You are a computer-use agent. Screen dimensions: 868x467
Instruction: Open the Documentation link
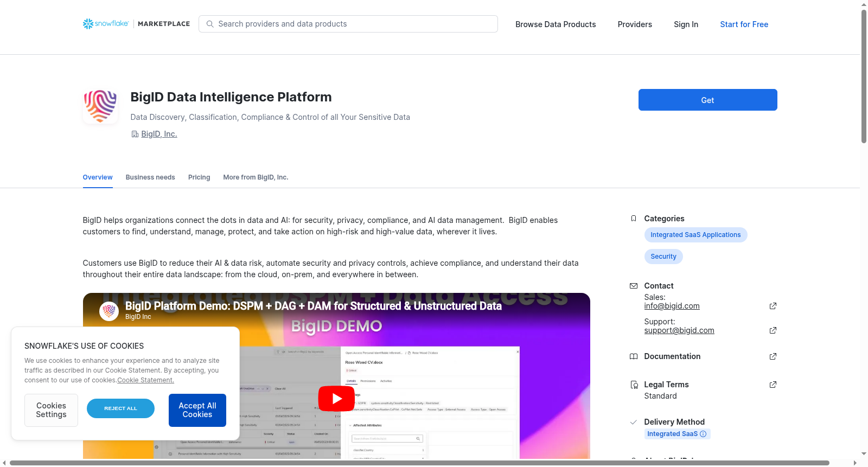672,356
